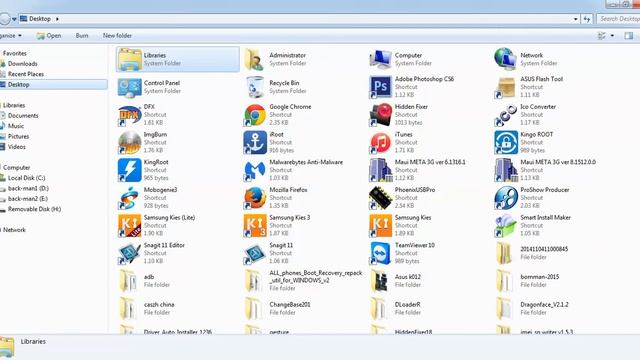
Task: Select the ImgBurn disc icon
Action: point(129,142)
